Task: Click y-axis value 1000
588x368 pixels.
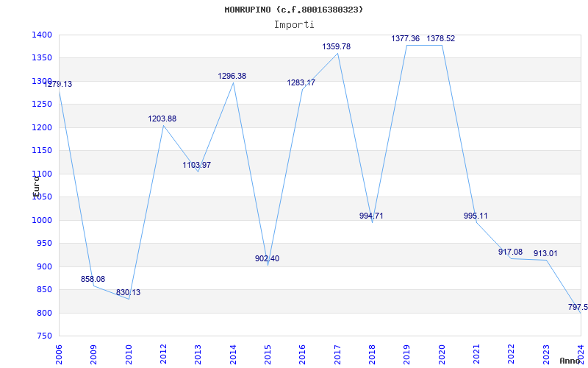Action: pyautogui.click(x=42, y=220)
